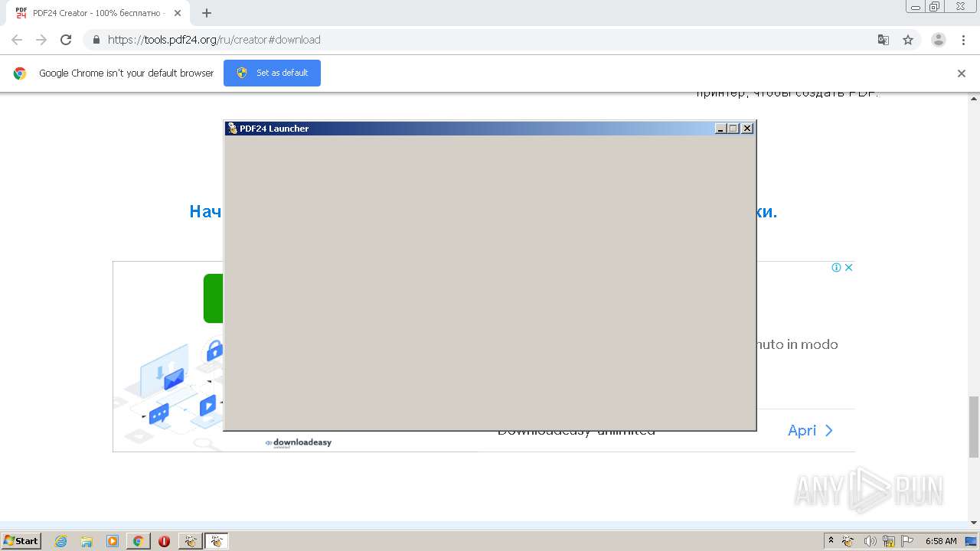The height and width of the screenshot is (551, 980).
Task: Open the Windows Start menu
Action: pyautogui.click(x=21, y=541)
